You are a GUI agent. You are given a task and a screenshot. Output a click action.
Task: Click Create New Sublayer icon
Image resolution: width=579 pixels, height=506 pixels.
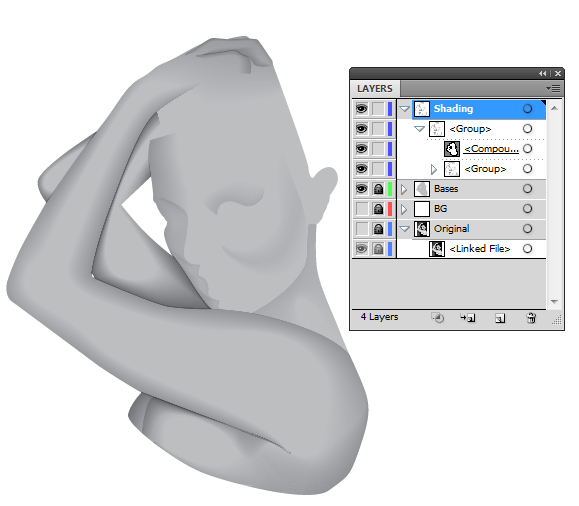pyautogui.click(x=468, y=318)
